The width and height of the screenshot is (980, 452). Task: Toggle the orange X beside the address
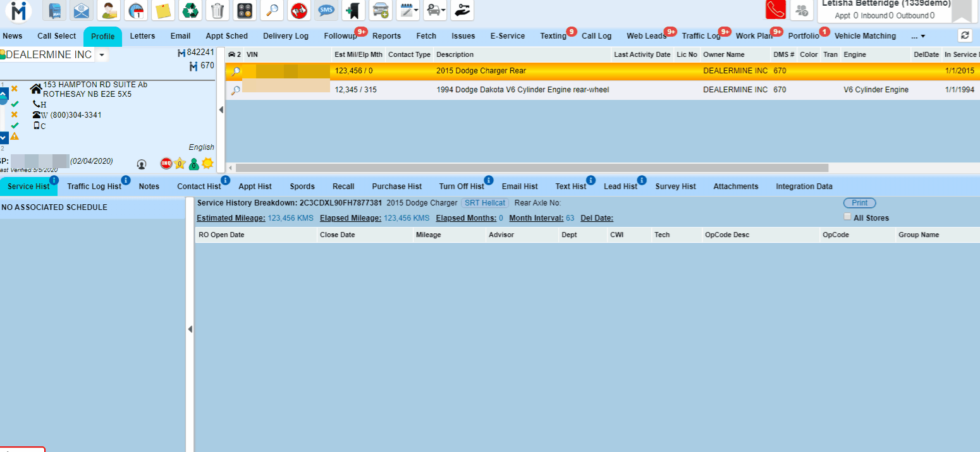point(14,89)
